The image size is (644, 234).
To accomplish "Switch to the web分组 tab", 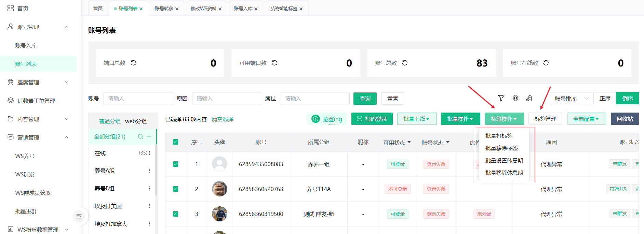I will pyautogui.click(x=136, y=121).
